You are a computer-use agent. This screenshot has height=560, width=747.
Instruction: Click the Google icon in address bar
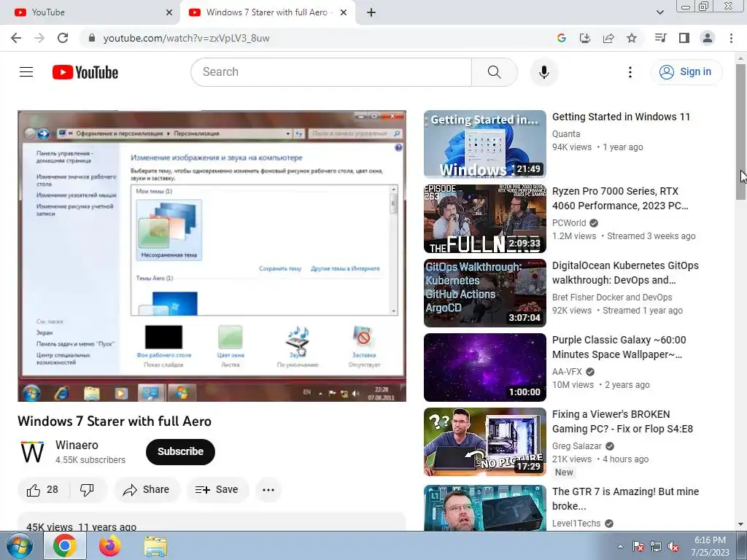(562, 38)
